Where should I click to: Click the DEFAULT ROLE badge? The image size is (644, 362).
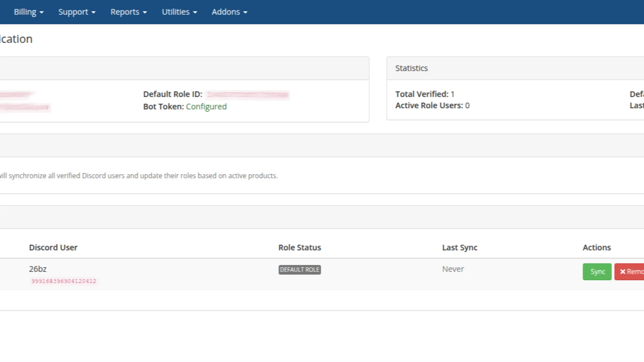pyautogui.click(x=300, y=270)
